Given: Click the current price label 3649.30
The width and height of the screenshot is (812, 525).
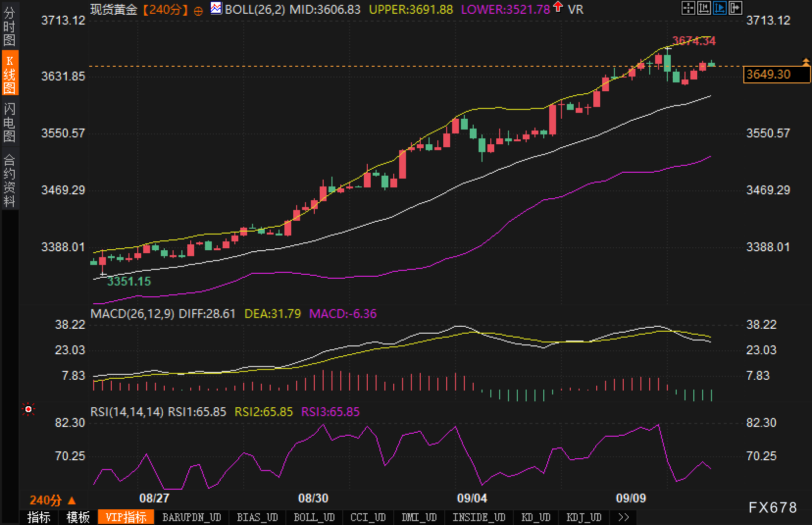Looking at the screenshot, I should pos(776,75).
